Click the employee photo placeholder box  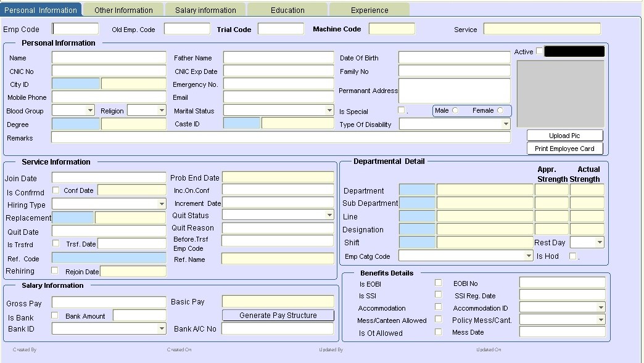click(x=560, y=94)
